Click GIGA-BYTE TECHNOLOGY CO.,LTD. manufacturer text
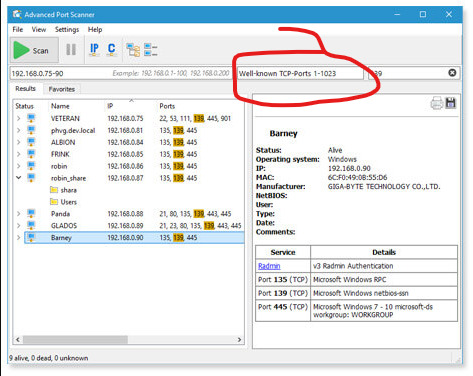Viewport: 473px width, 376px height. click(384, 186)
